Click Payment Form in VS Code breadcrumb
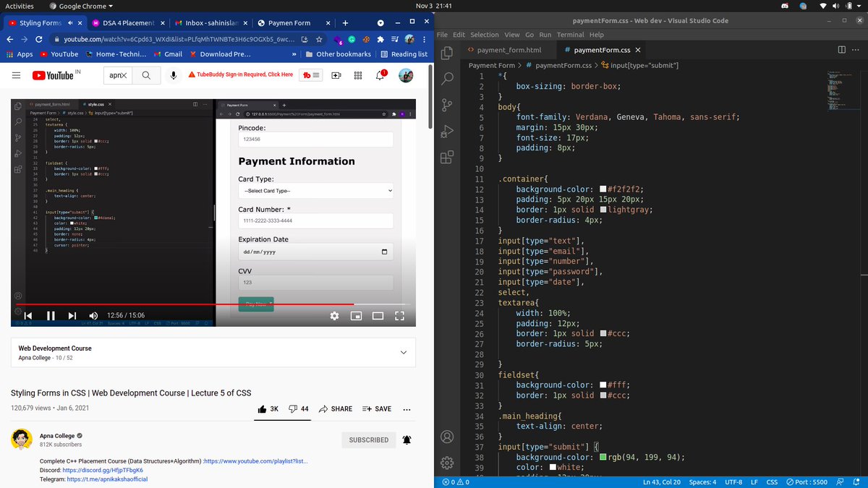 coord(492,65)
